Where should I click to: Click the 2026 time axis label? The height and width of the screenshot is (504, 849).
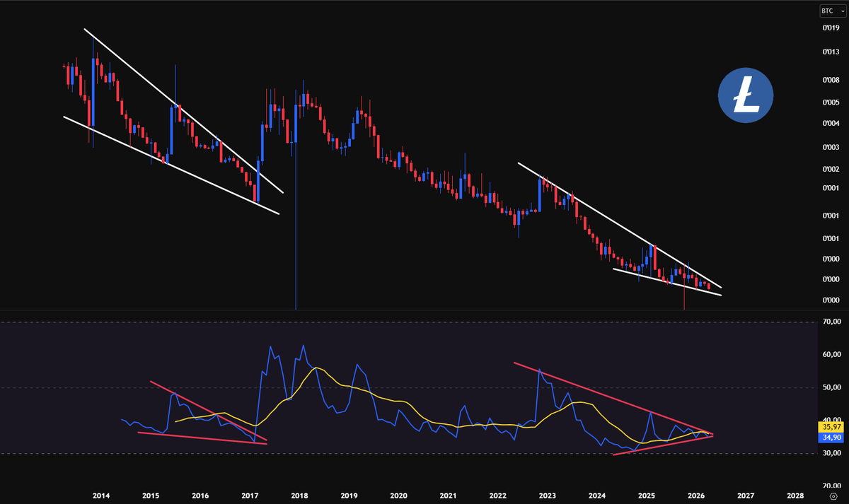click(696, 496)
